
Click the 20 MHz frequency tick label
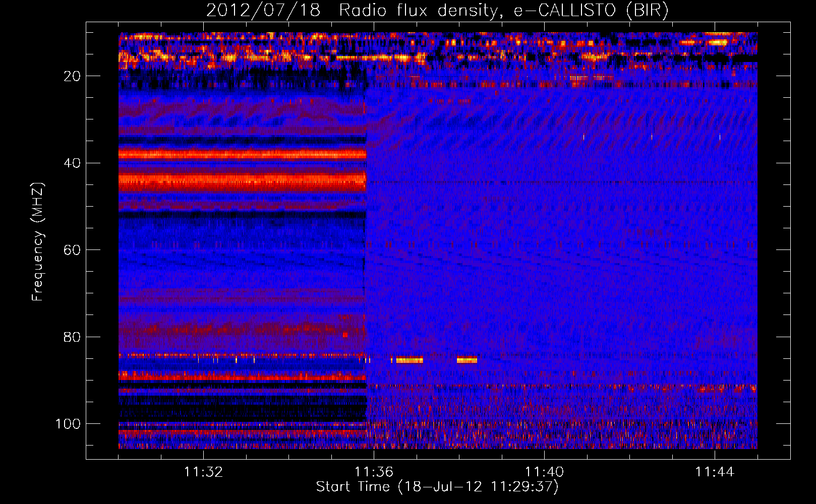(x=72, y=76)
